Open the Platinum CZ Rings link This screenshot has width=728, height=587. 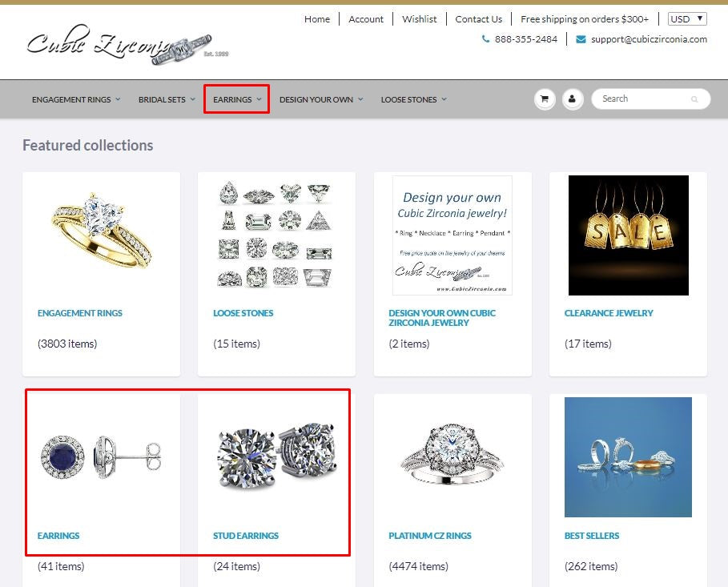tap(430, 536)
